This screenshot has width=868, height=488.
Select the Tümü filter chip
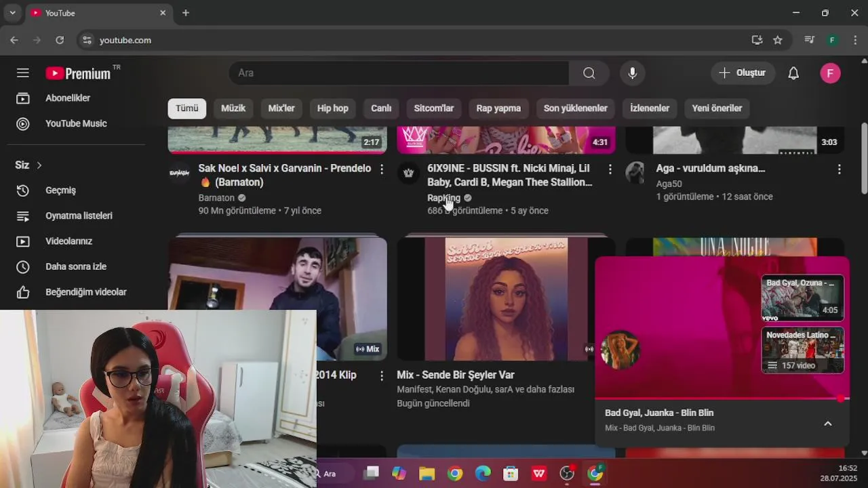pyautogui.click(x=187, y=108)
